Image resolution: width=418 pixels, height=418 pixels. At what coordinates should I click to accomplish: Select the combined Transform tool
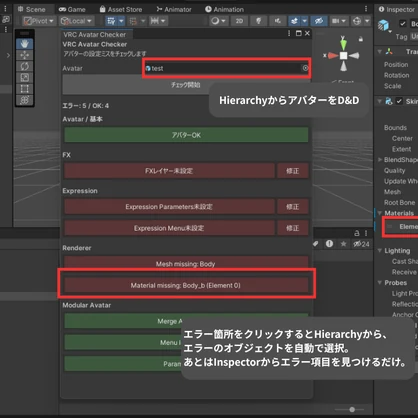point(25,100)
